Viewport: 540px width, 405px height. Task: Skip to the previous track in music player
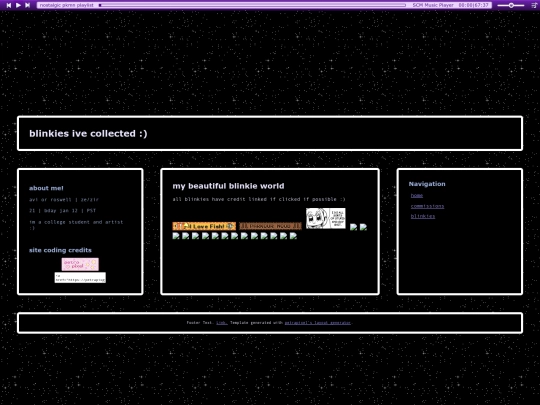[x=9, y=5]
